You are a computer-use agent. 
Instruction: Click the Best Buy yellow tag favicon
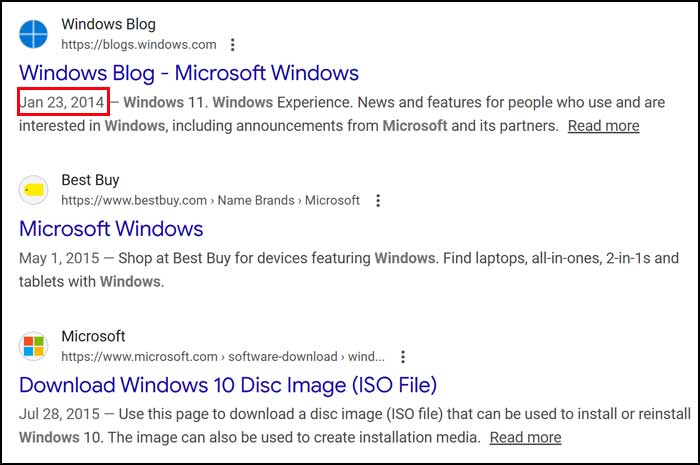click(x=33, y=190)
